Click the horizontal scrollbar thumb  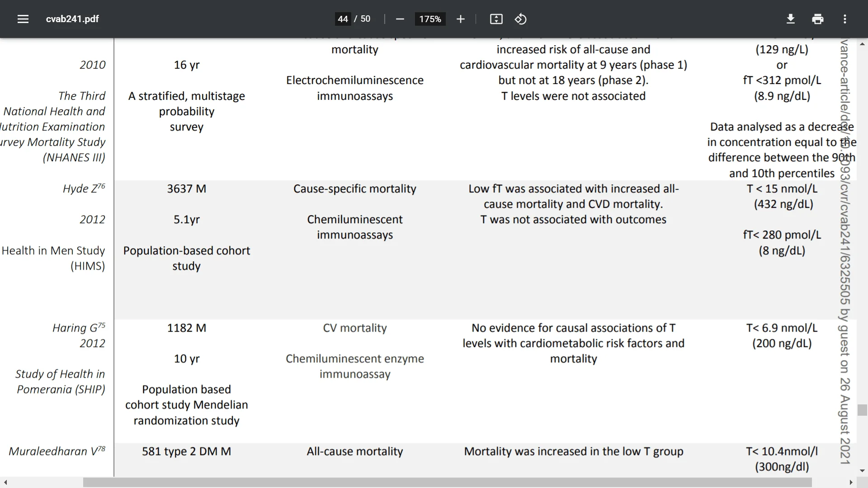(x=448, y=483)
